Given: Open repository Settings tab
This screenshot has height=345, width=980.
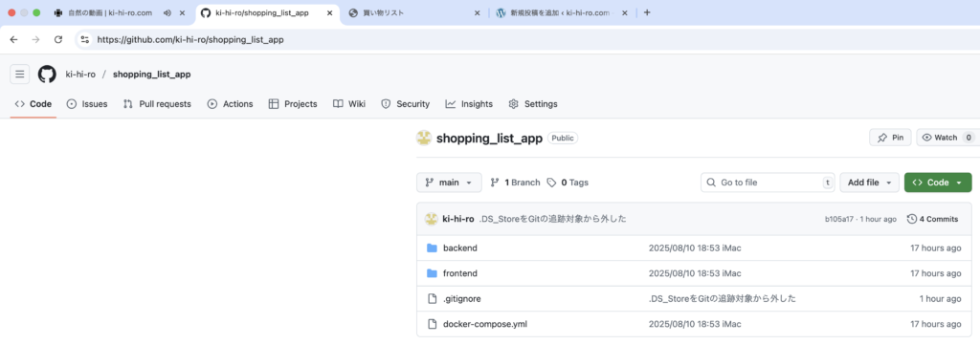Looking at the screenshot, I should click(532, 104).
